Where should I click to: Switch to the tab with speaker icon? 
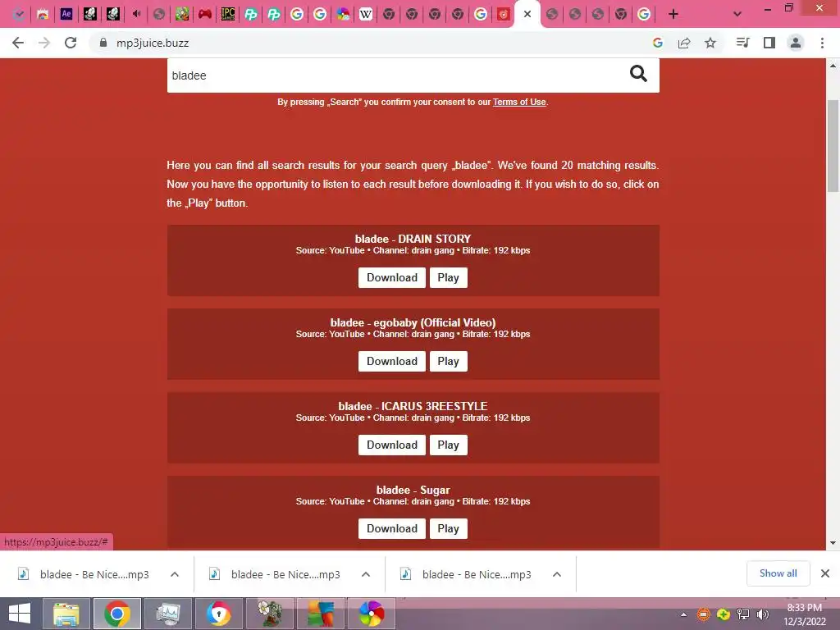point(136,15)
